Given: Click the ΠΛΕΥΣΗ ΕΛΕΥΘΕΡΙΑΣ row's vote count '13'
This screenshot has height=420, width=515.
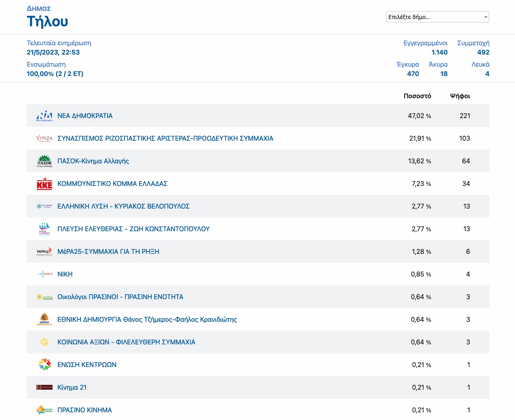Looking at the screenshot, I should (x=466, y=229).
